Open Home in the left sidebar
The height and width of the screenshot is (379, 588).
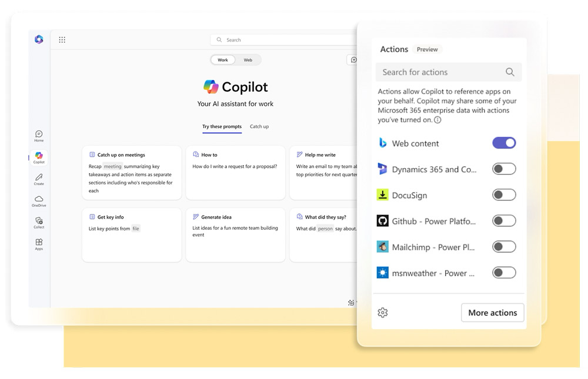click(x=39, y=136)
